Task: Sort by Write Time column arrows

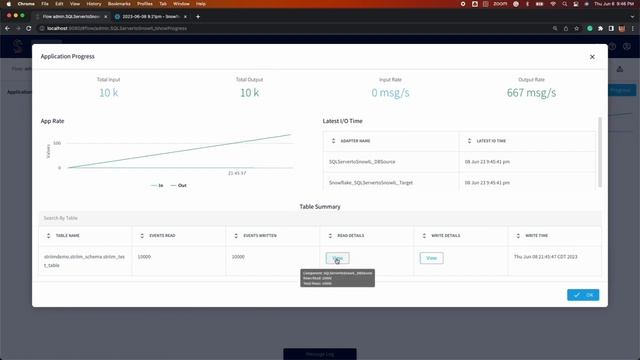Action: [518, 236]
